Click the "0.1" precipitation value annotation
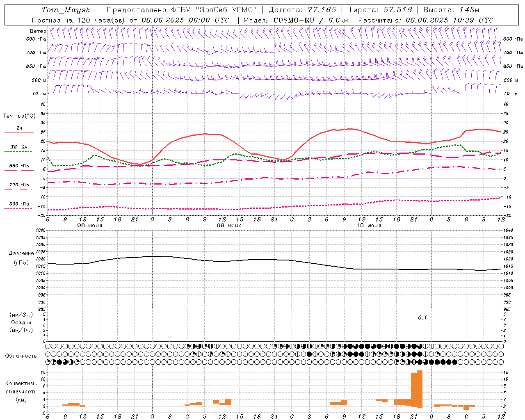Image resolution: width=525 pixels, height=420 pixels. tap(422, 318)
